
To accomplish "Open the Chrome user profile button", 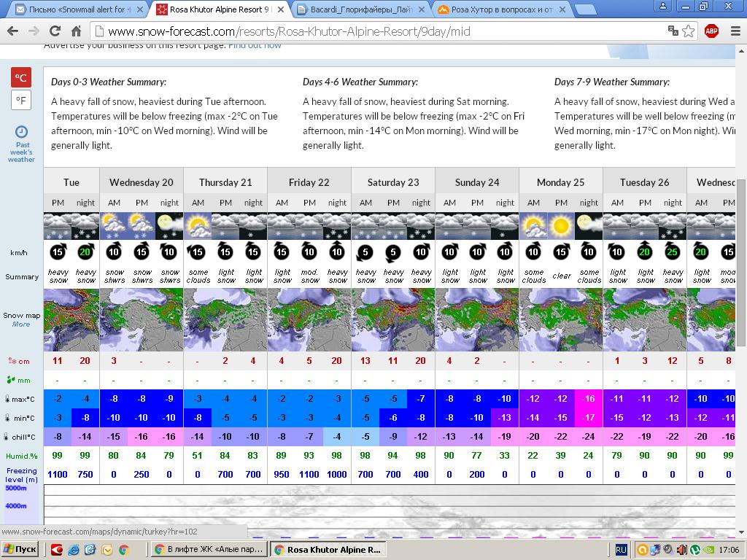I will coord(662,6).
